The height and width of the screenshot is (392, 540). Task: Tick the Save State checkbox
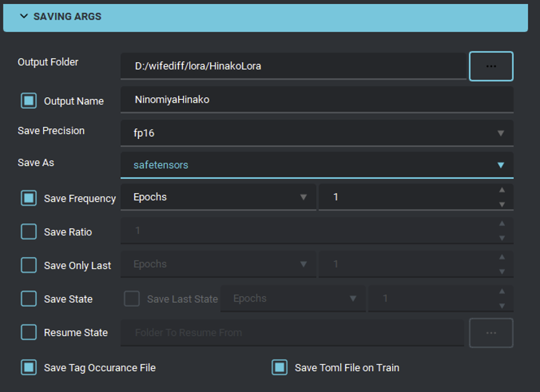click(28, 299)
